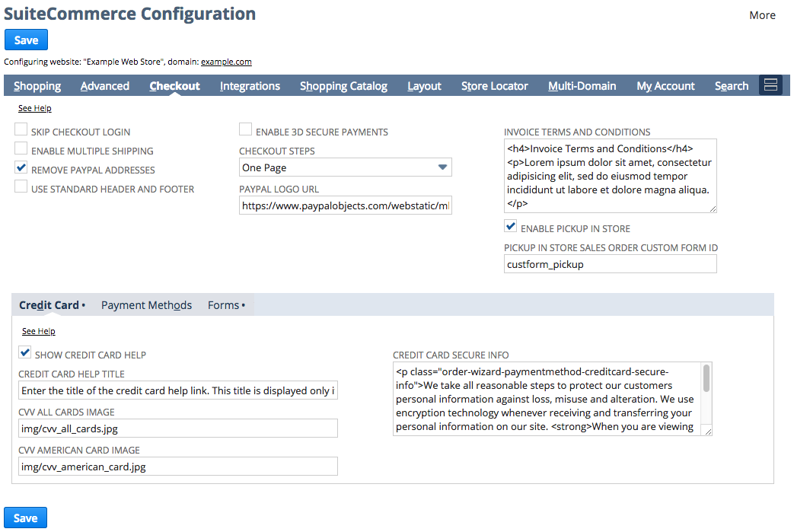Go to the Layout tab

pyautogui.click(x=424, y=86)
